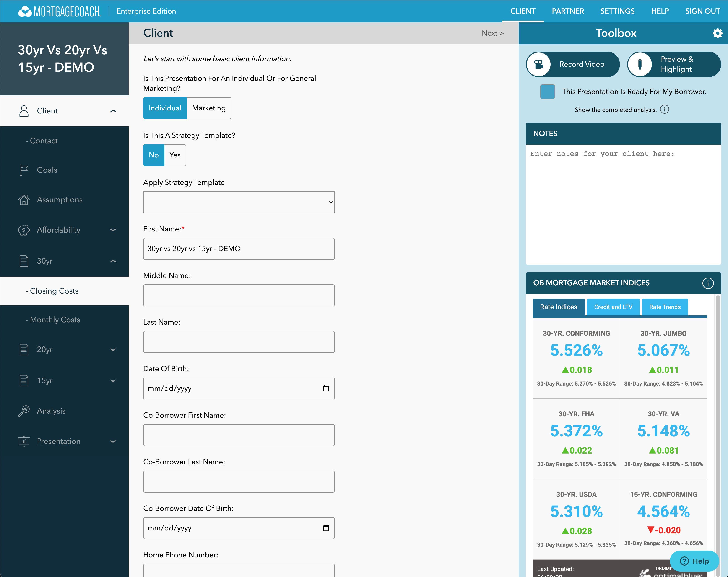Open Contact sub-item in sidebar
The height and width of the screenshot is (577, 728).
42,141
